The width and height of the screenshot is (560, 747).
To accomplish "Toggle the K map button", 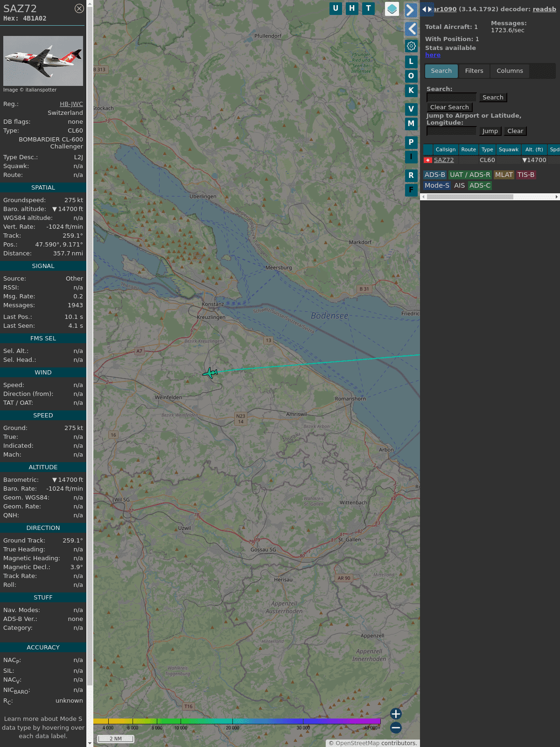I will tap(411, 91).
